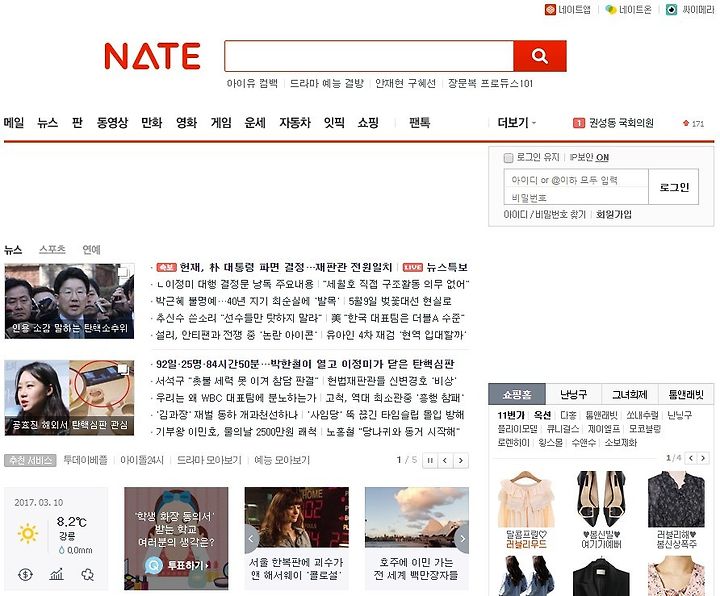720x596 pixels.
Task: Open the 게임 menu item
Action: pos(221,123)
